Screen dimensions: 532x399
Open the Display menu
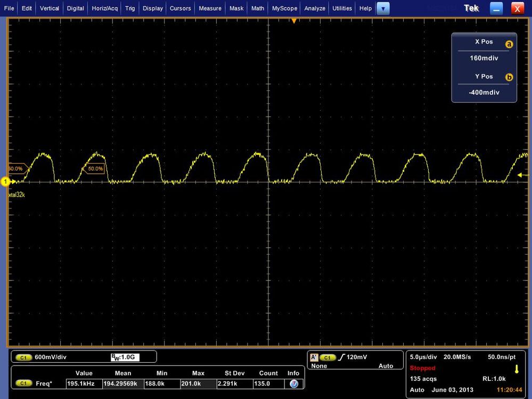[153, 8]
